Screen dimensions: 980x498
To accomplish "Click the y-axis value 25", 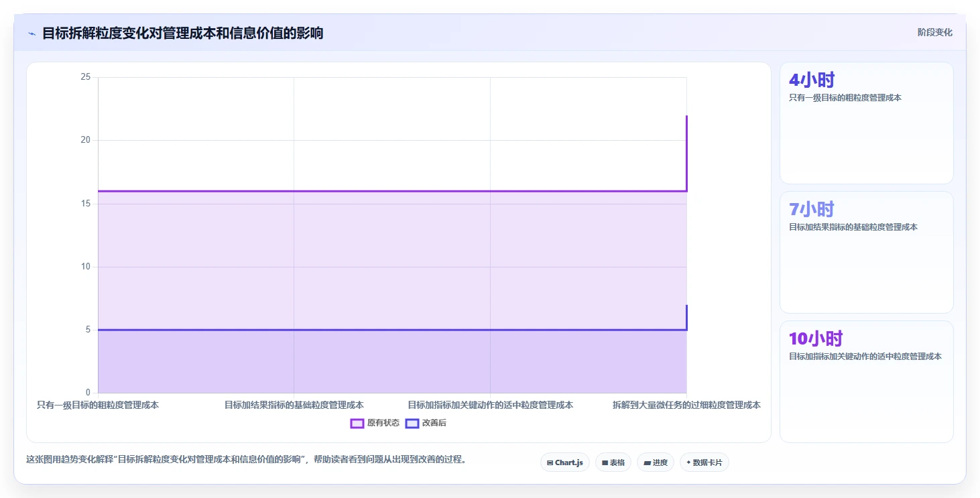I will click(85, 77).
